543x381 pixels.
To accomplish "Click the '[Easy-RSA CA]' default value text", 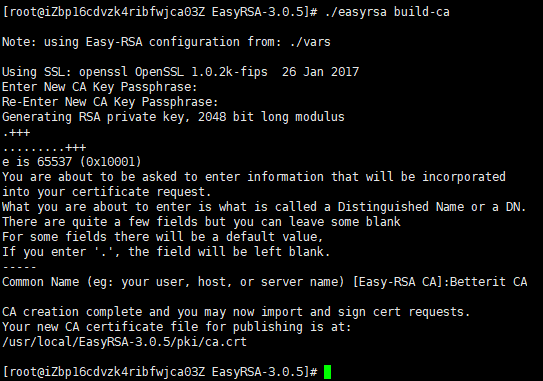I will click(x=398, y=282).
